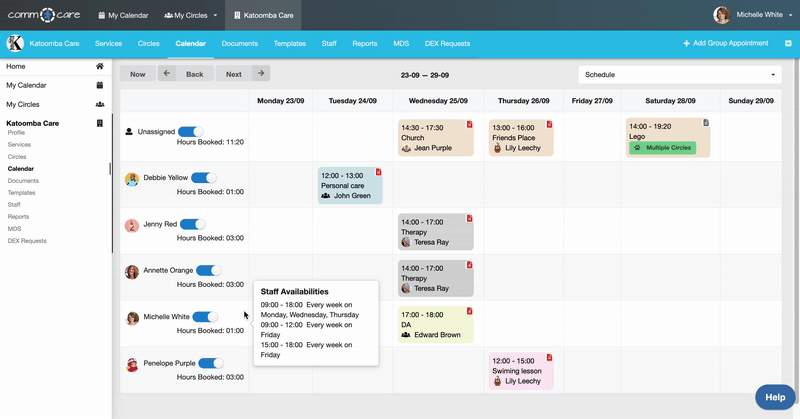
Task: Open the Swimming lesson appointment card
Action: tap(521, 371)
